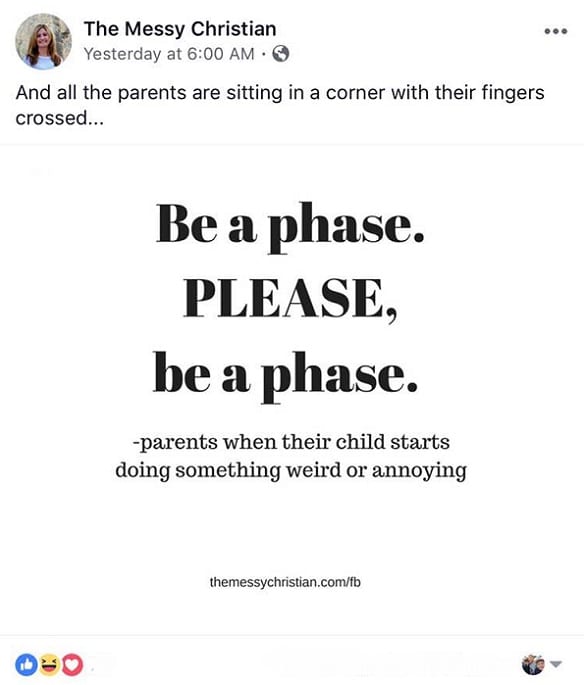Click the word 'crossed...' in the caption

60,118
